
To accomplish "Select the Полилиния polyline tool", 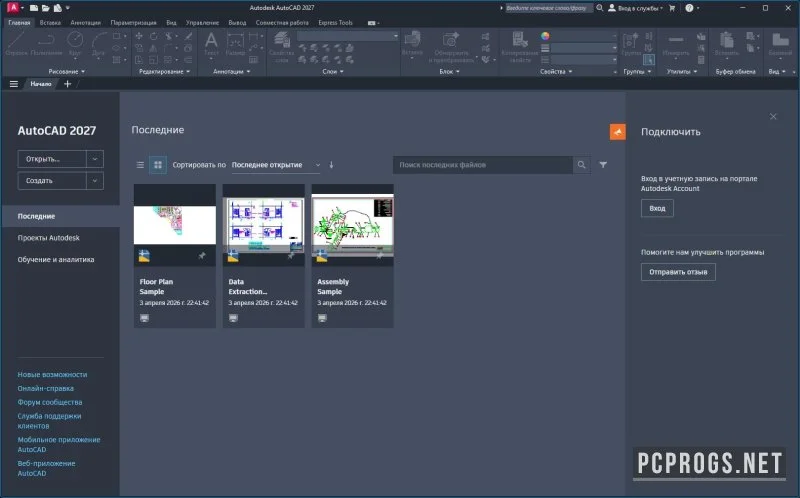I will click(46, 43).
